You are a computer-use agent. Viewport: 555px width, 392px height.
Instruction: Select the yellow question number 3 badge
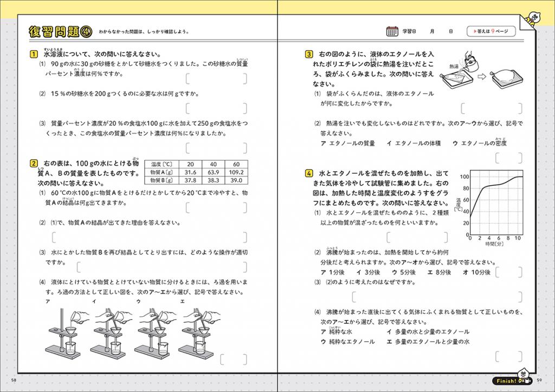[308, 54]
